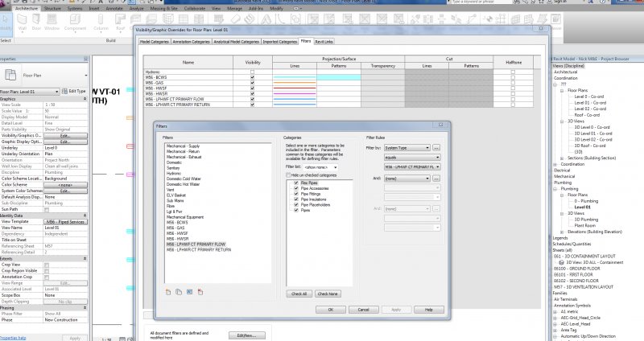Switch to the Imported Categories tab
The width and height of the screenshot is (644, 341).
[x=279, y=42]
